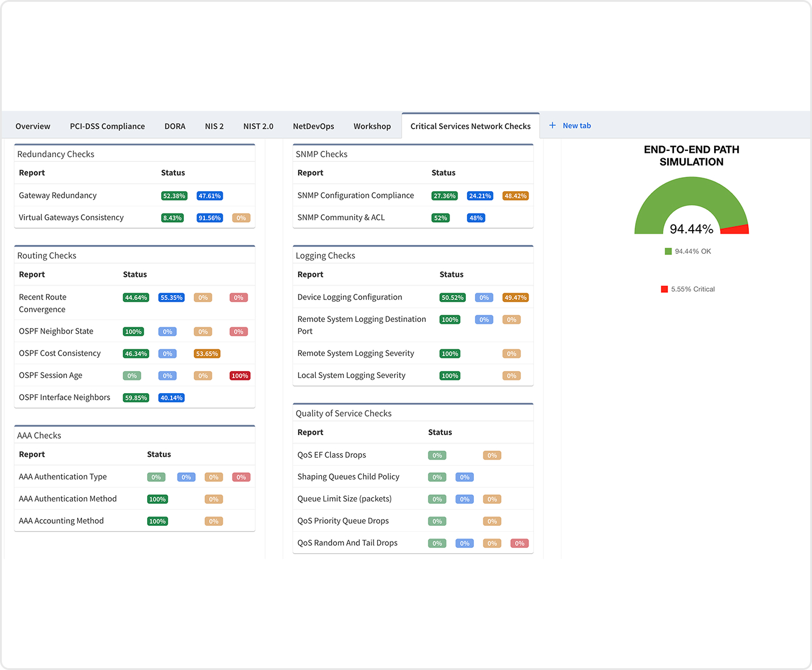The image size is (812, 670).
Task: Switch to the PCI-DSS Compliance tab
Action: tap(107, 127)
